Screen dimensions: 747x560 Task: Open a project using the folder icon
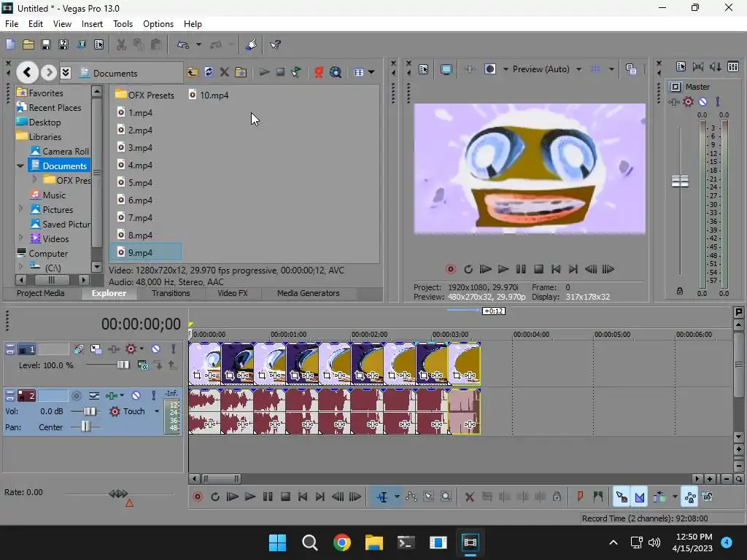click(28, 44)
